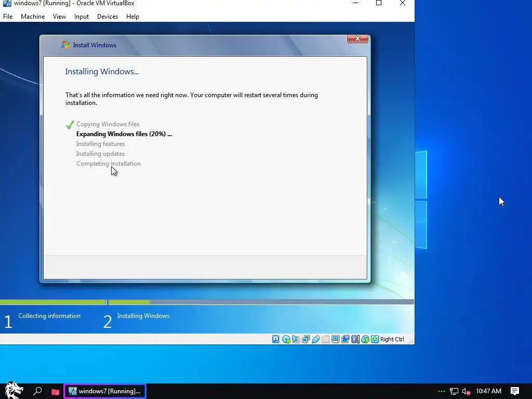Click the status bar resize grip
Screen dimensions: 532x399
click(411, 341)
